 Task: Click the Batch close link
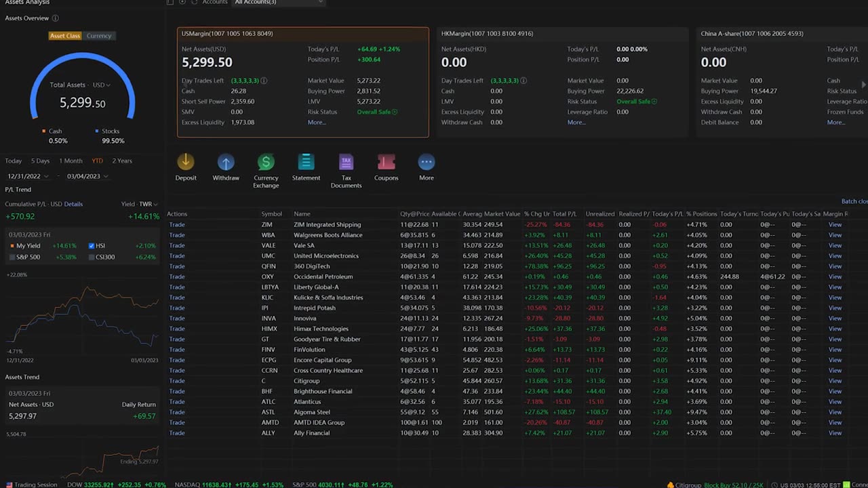(854, 201)
